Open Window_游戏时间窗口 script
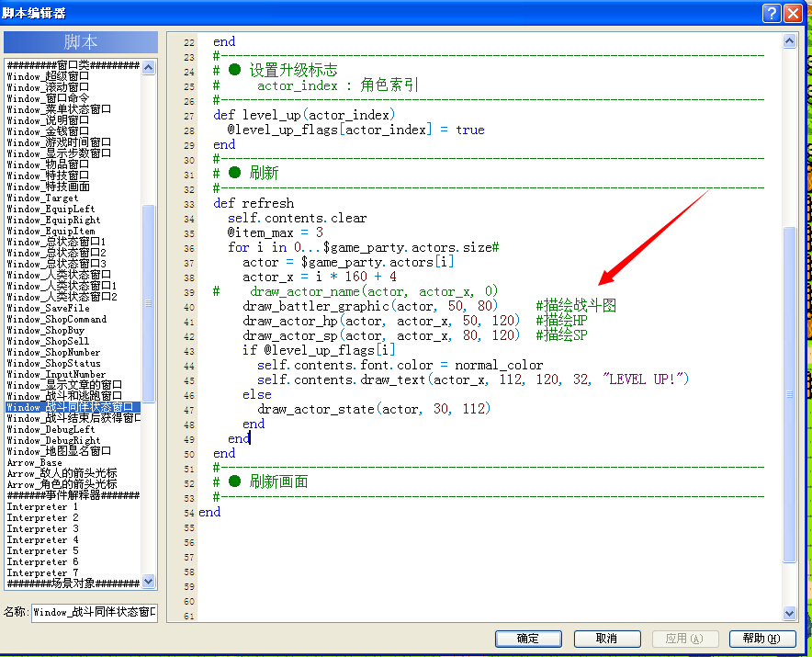The image size is (812, 657). [59, 142]
